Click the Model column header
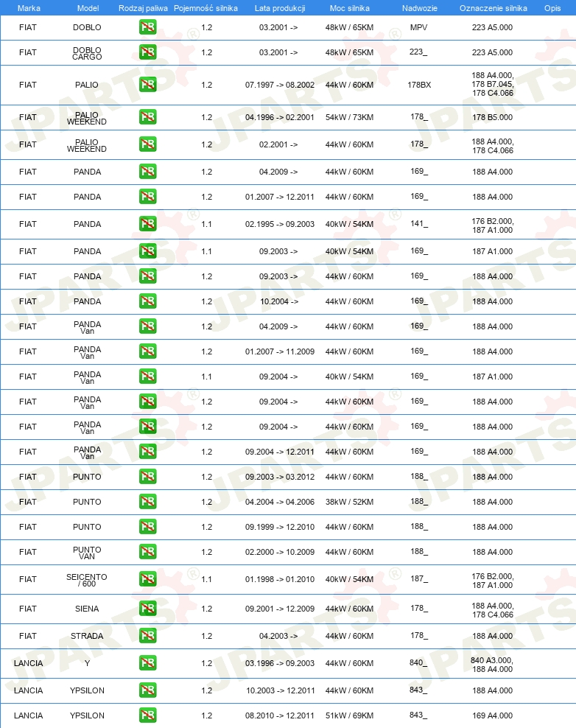Image resolution: width=576 pixels, height=728 pixels. coord(88,8)
